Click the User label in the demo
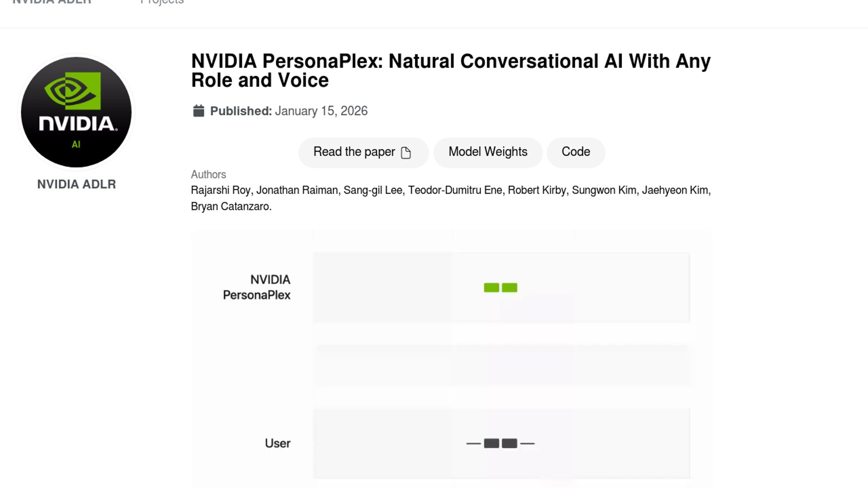Screen dimensions: 868x488 (278, 443)
